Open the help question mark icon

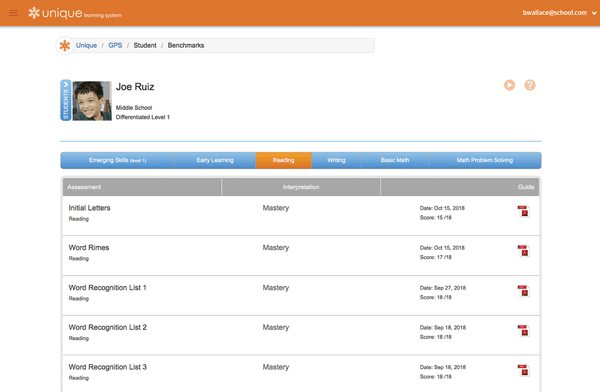530,85
